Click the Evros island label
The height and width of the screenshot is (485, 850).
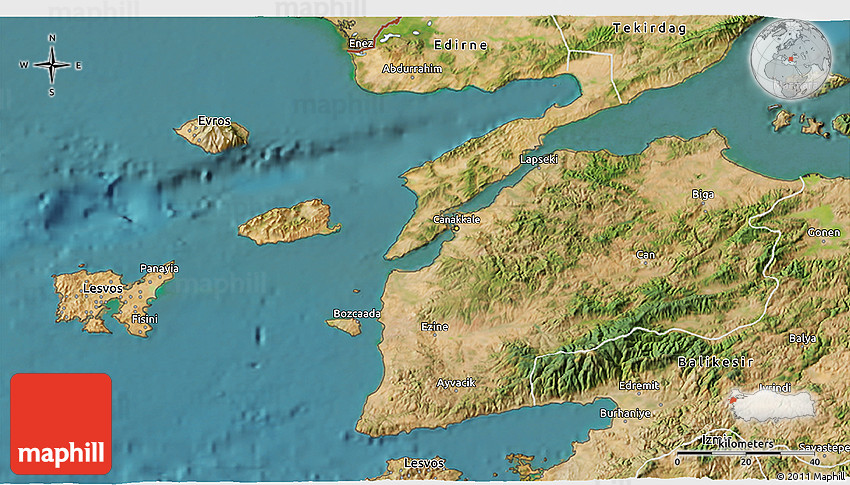pyautogui.click(x=214, y=121)
